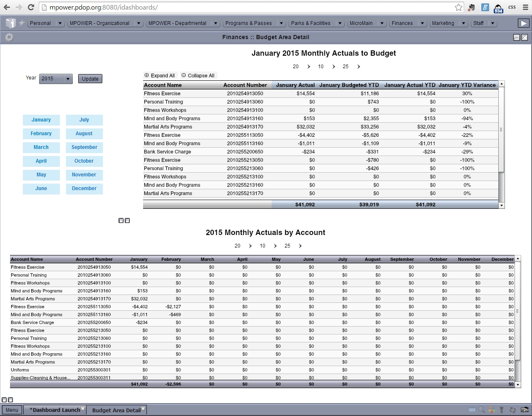The height and width of the screenshot is (416, 532).
Task: Click the browser extension badge showing 534
Action: tap(498, 8)
